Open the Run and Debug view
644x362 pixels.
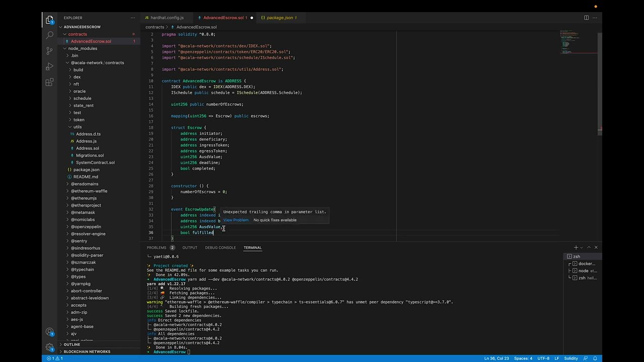coord(49,66)
